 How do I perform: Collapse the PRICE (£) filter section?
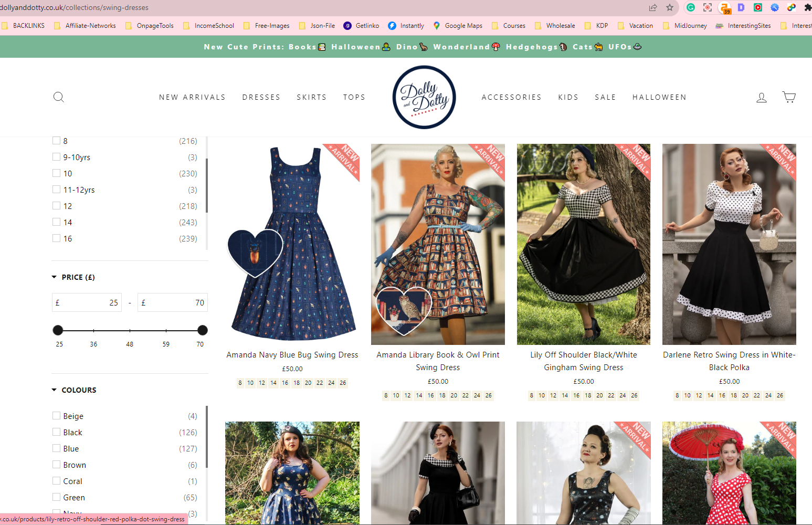pyautogui.click(x=73, y=277)
